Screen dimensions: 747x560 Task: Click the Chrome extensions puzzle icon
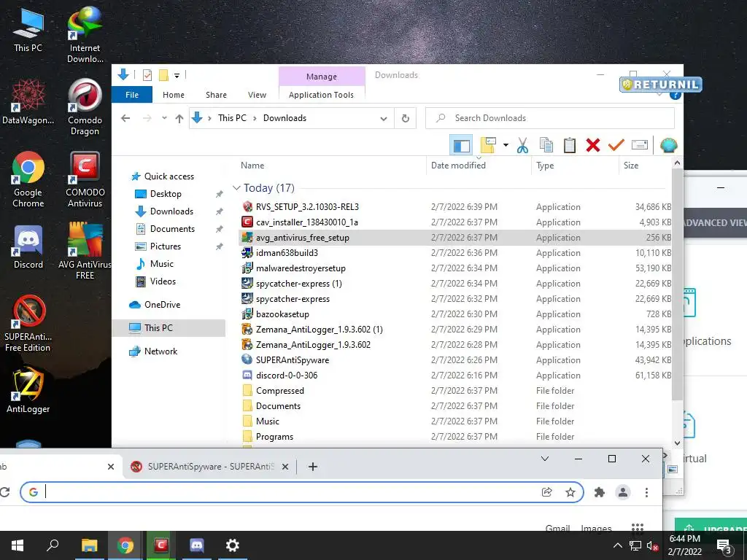[600, 492]
